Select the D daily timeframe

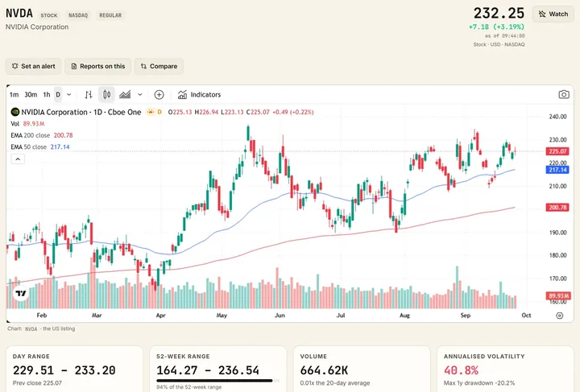(58, 95)
